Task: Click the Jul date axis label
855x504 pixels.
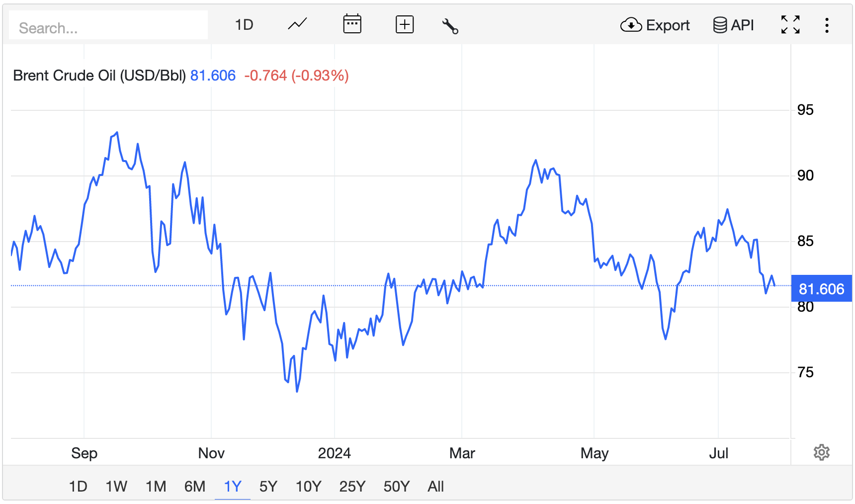Action: pyautogui.click(x=718, y=453)
